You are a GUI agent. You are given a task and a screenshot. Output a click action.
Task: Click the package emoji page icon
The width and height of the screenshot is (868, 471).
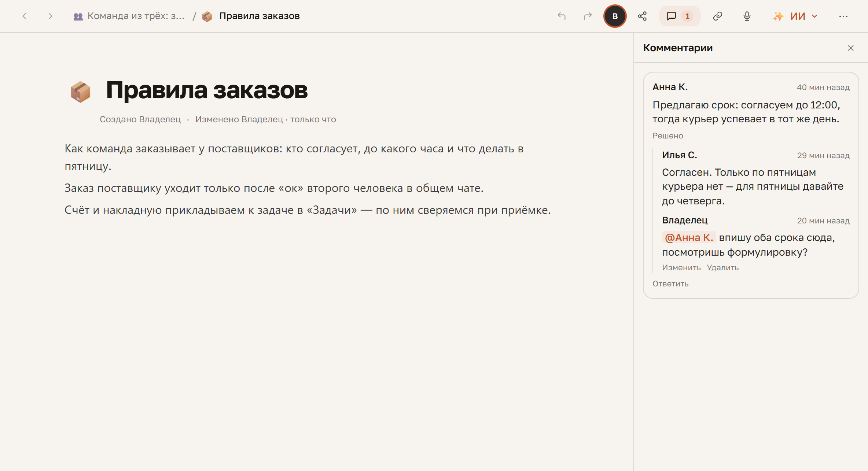(x=80, y=91)
